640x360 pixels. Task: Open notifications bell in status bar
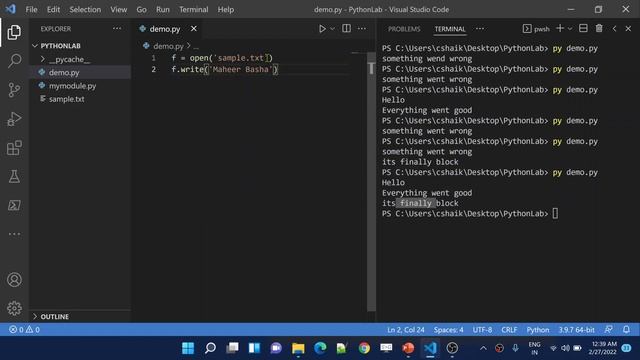tap(626, 329)
